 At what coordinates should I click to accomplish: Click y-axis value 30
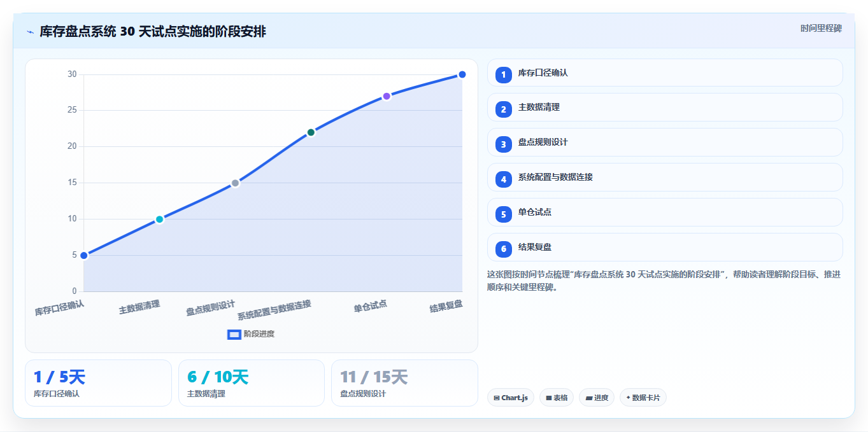(x=72, y=74)
